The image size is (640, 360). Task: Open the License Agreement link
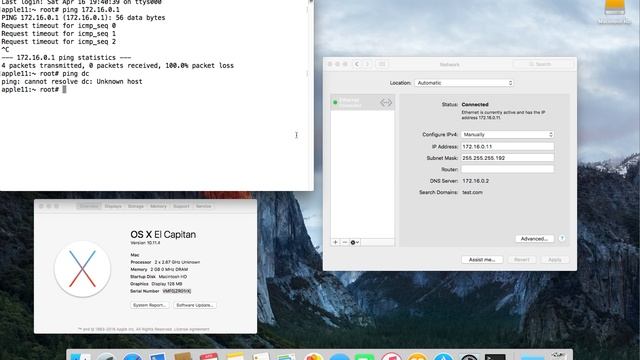click(x=191, y=329)
